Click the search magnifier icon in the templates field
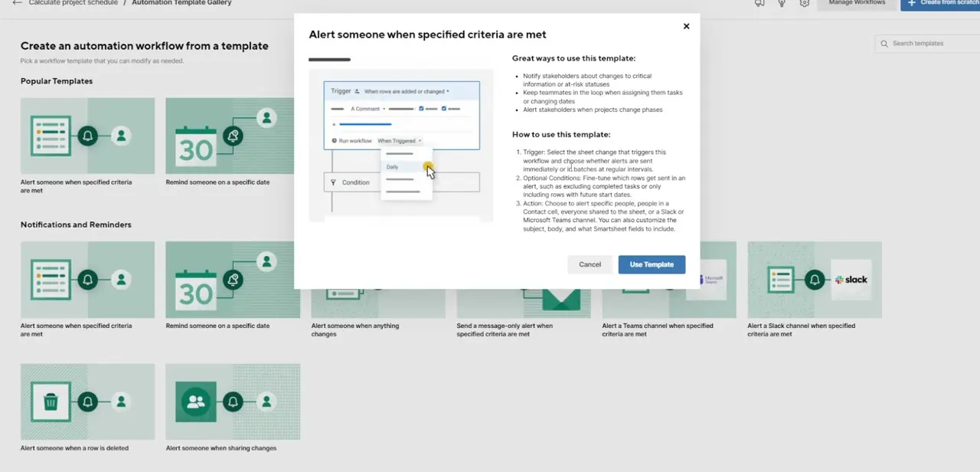This screenshot has width=980, height=472. [884, 44]
